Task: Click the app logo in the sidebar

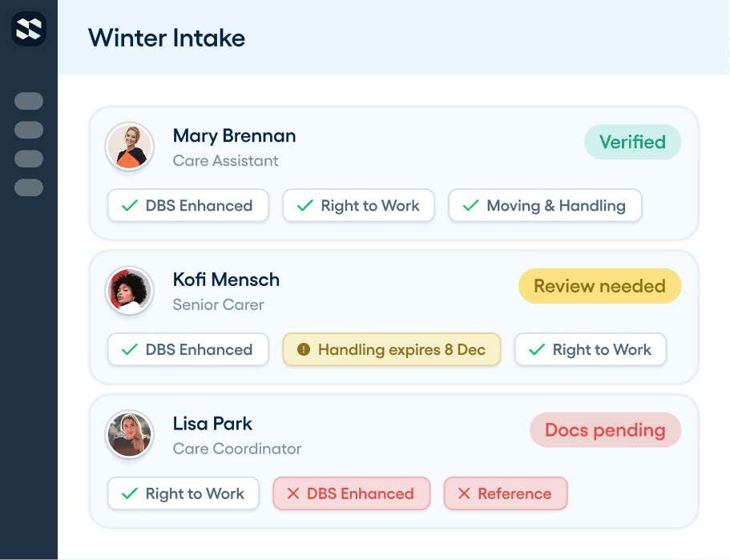Action: tap(29, 29)
